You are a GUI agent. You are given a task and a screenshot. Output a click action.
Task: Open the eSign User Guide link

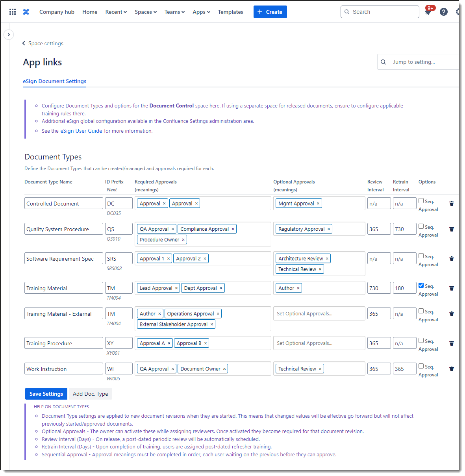click(81, 131)
